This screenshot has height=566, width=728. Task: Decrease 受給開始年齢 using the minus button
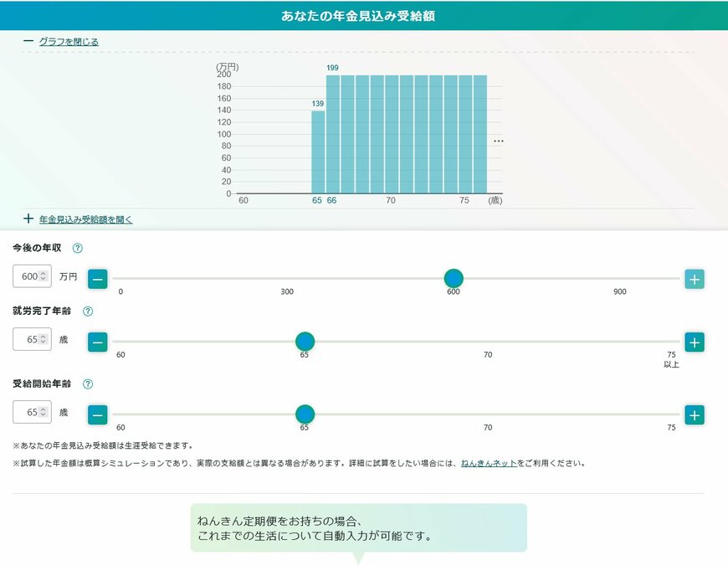point(97,414)
